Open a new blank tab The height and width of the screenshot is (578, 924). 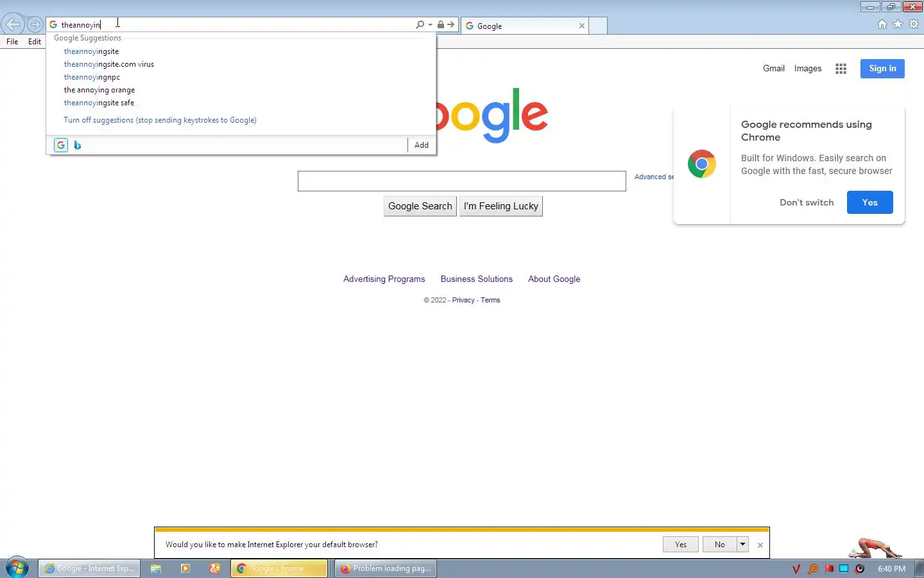point(598,26)
